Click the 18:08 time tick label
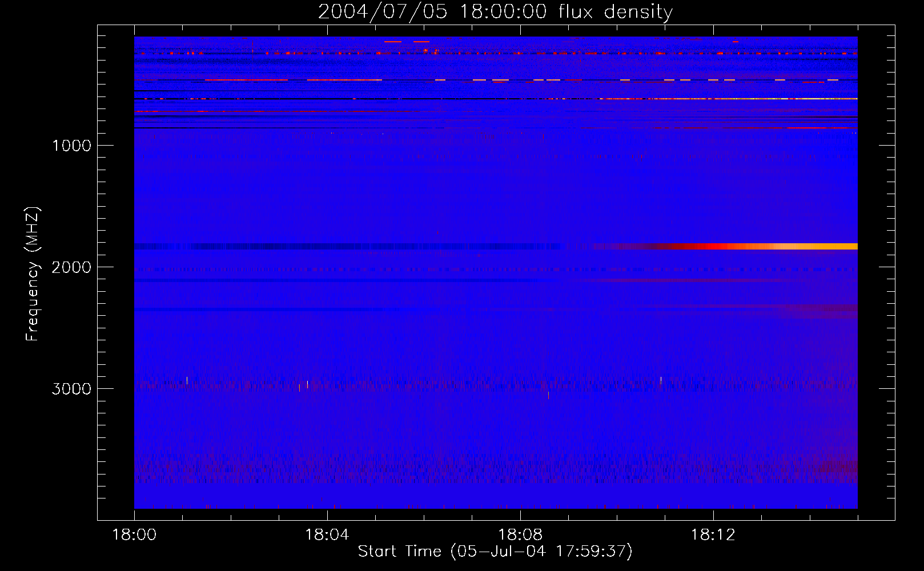This screenshot has height=571, width=924. (x=520, y=535)
